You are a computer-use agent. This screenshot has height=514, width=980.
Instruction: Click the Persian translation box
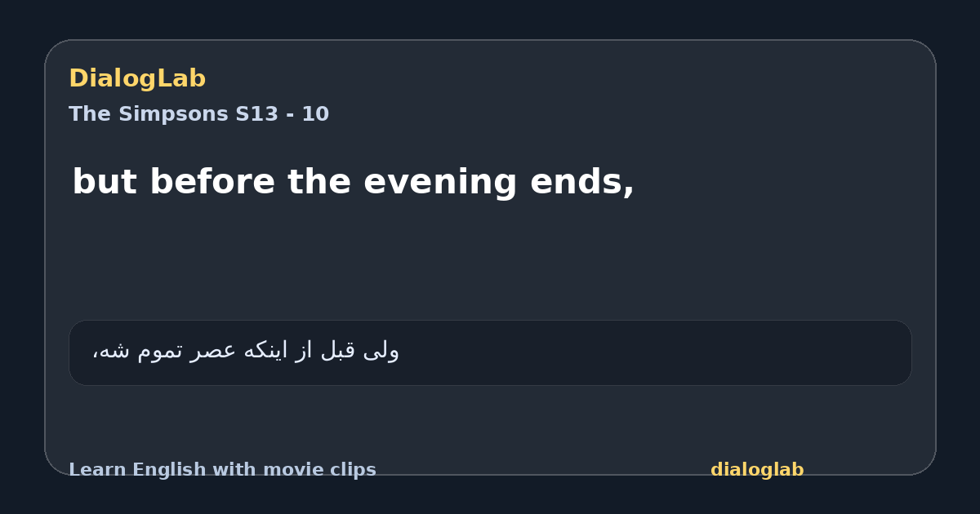pyautogui.click(x=490, y=352)
